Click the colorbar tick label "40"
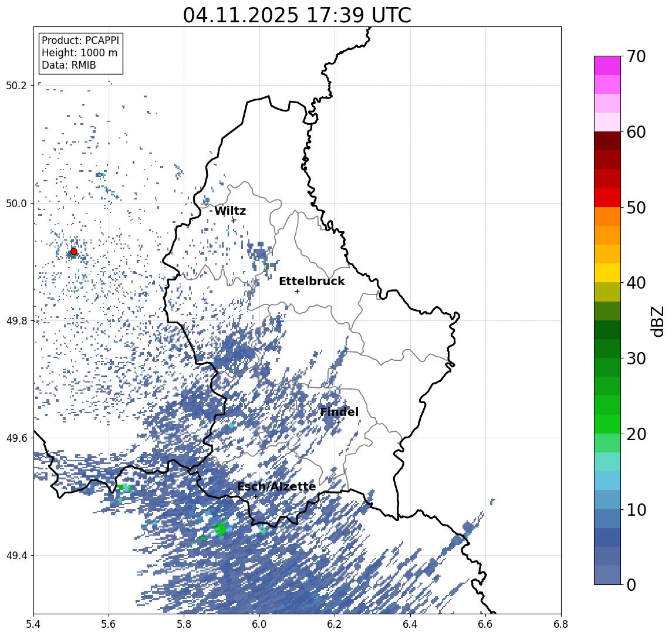The height and width of the screenshot is (636, 672). 636,283
